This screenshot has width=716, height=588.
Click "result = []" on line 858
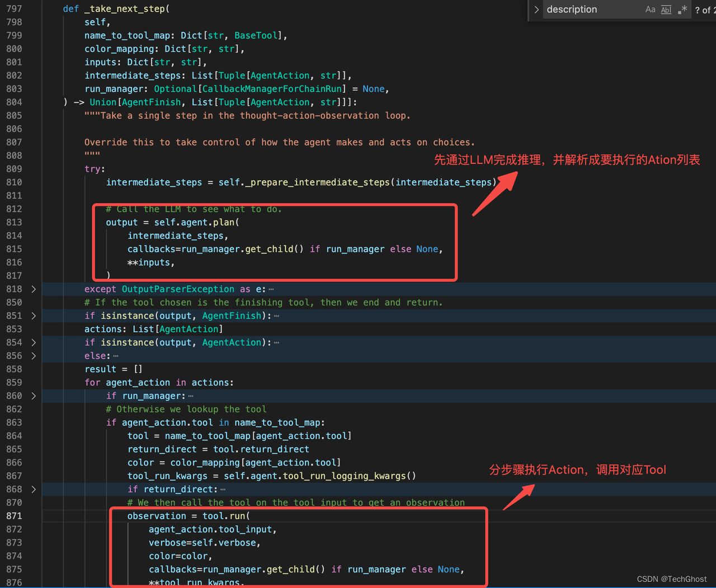(x=114, y=369)
